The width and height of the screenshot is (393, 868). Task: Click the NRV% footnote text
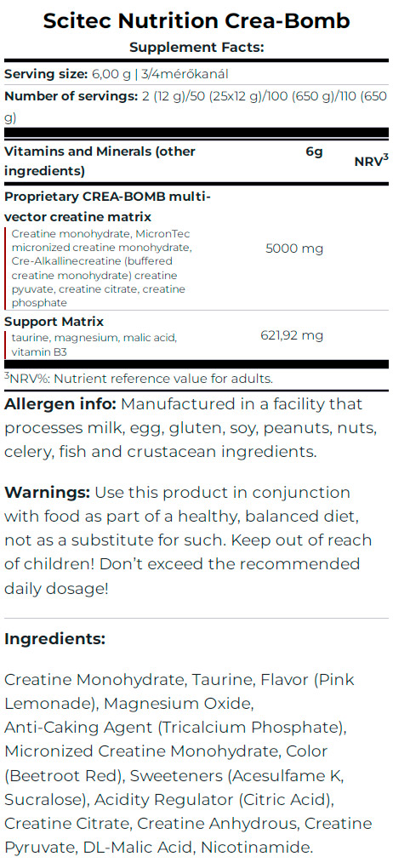(x=139, y=380)
